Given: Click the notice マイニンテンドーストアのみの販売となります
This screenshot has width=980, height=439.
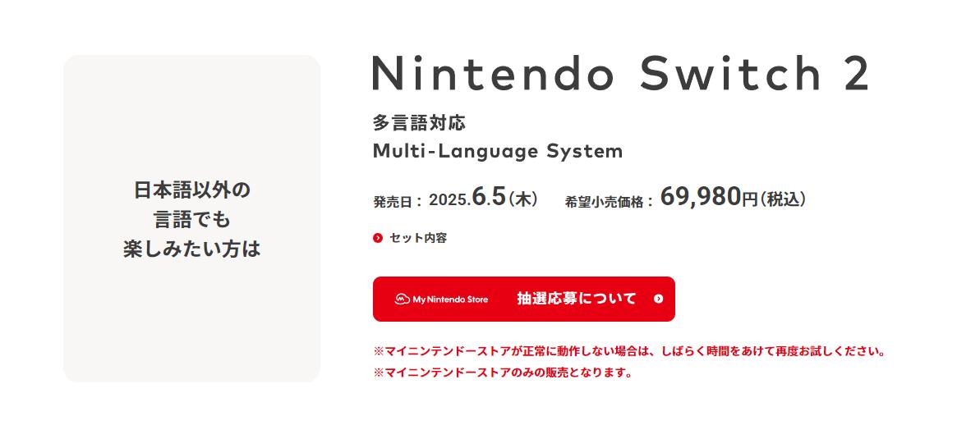Looking at the screenshot, I should [503, 373].
